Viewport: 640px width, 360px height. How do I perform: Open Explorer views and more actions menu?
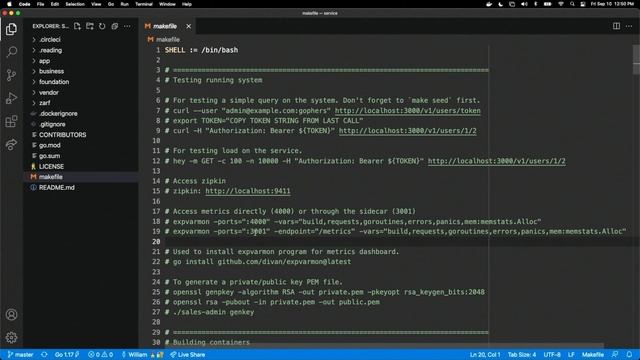pos(127,26)
